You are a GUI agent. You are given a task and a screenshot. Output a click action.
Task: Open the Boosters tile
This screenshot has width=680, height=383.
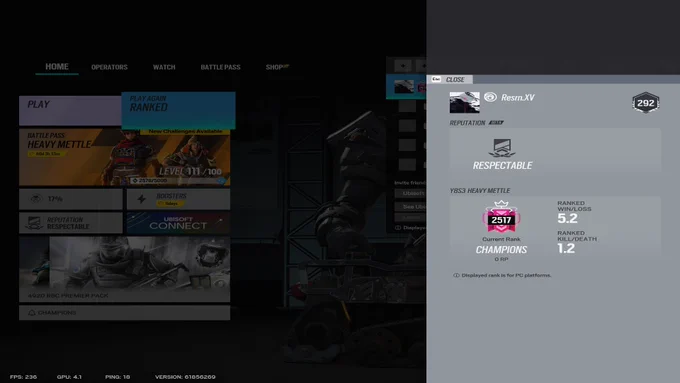pyautogui.click(x=178, y=199)
